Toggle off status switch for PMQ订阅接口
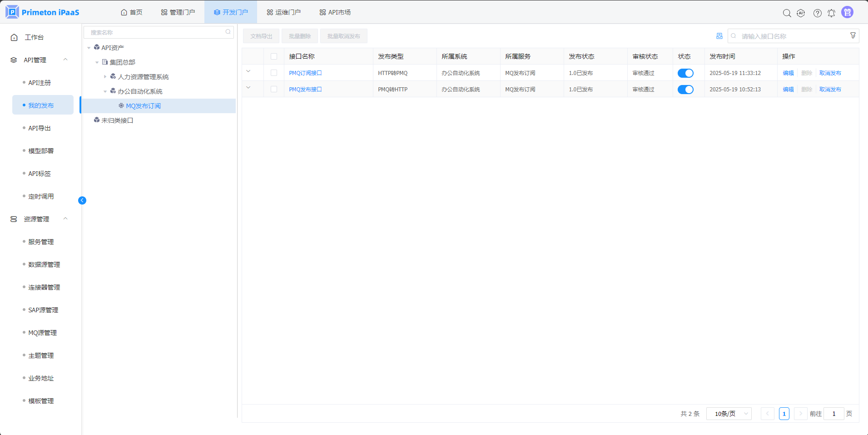This screenshot has height=435, width=868. (685, 73)
